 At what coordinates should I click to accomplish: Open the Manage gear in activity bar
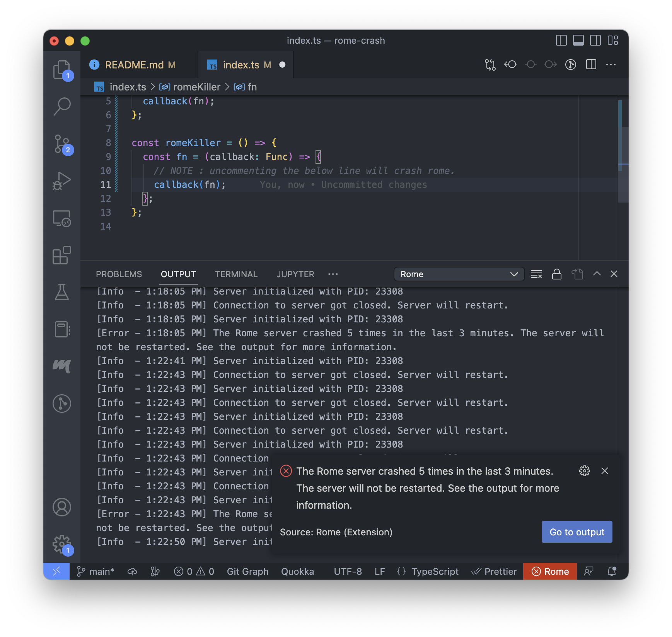pyautogui.click(x=62, y=544)
